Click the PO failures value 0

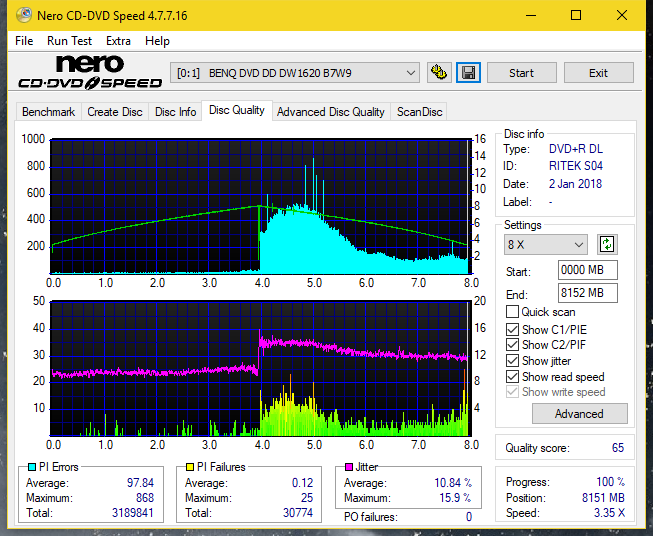point(469,517)
